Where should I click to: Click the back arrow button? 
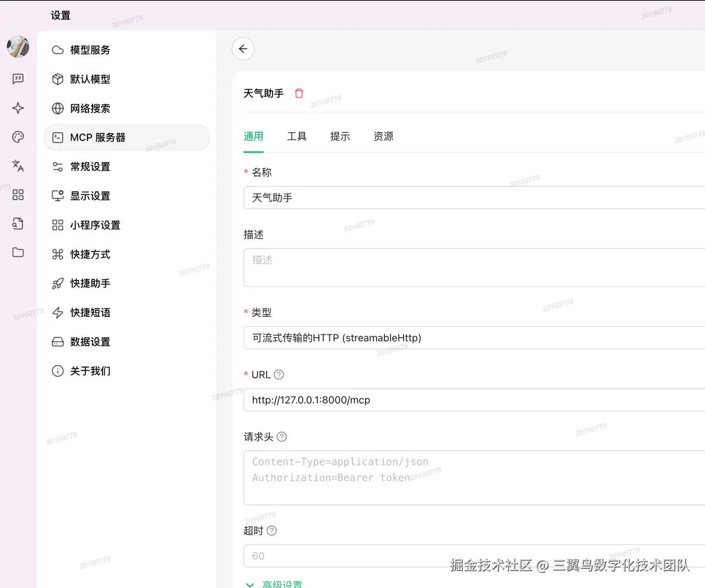coord(243,49)
